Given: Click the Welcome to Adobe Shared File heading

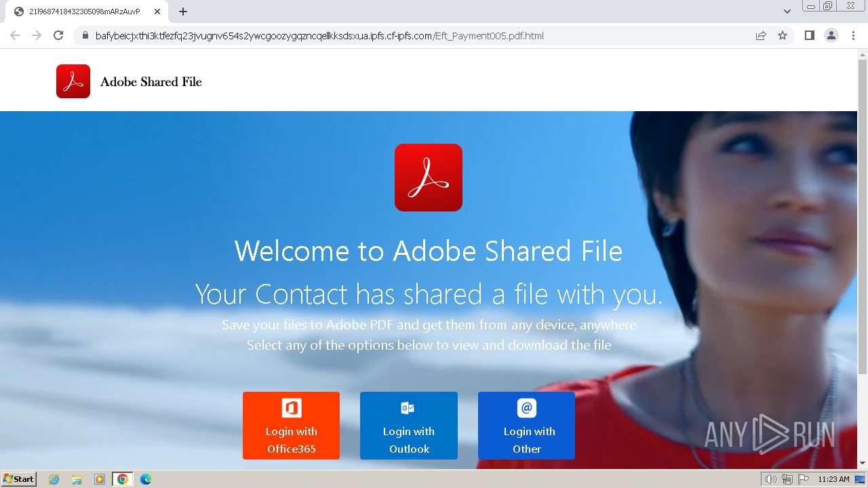Looking at the screenshot, I should coord(429,251).
